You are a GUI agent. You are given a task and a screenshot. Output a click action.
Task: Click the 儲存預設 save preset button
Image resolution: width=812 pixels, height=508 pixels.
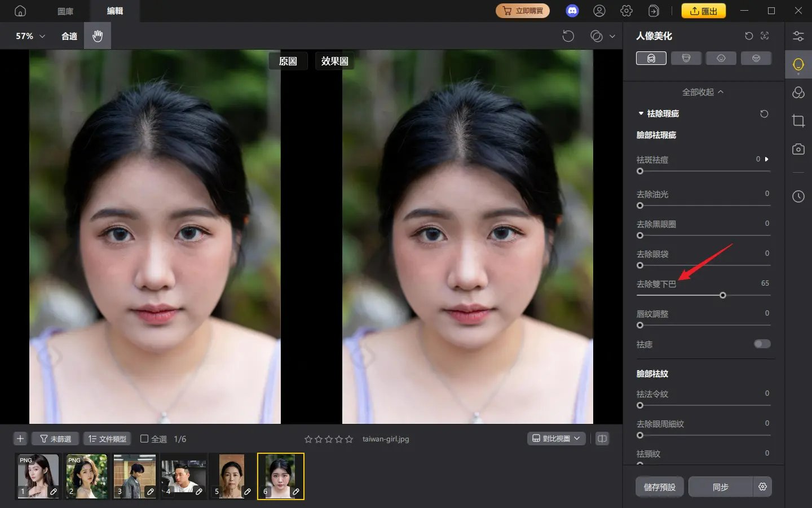tap(659, 487)
